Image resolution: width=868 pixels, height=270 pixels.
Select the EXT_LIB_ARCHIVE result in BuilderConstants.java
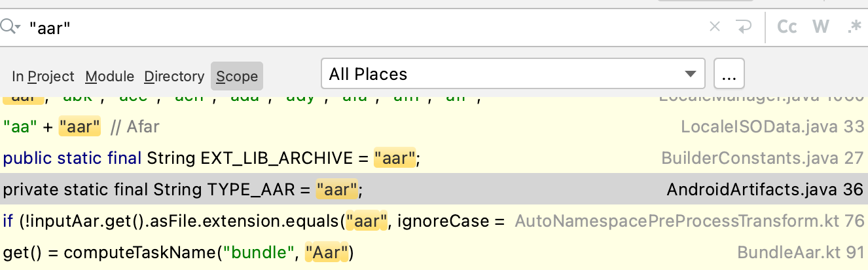434,158
